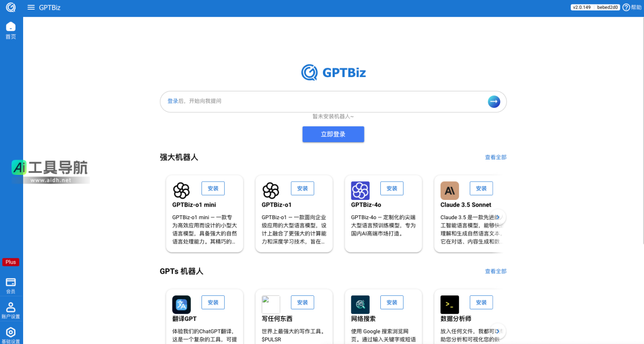Open 查看全部 for GPTs 机器人 section
The width and height of the screenshot is (644, 344).
pyautogui.click(x=496, y=271)
